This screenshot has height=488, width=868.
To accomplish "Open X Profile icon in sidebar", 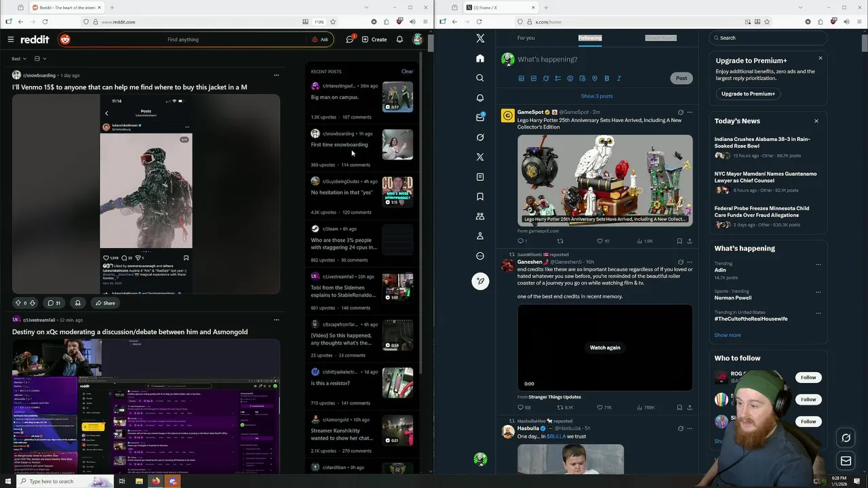I will tap(480, 236).
